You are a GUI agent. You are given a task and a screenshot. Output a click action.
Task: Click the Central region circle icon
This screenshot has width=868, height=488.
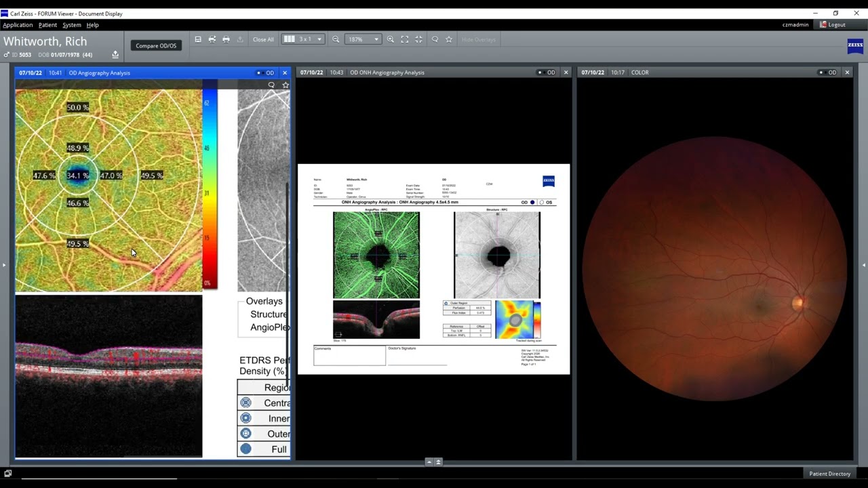245,403
